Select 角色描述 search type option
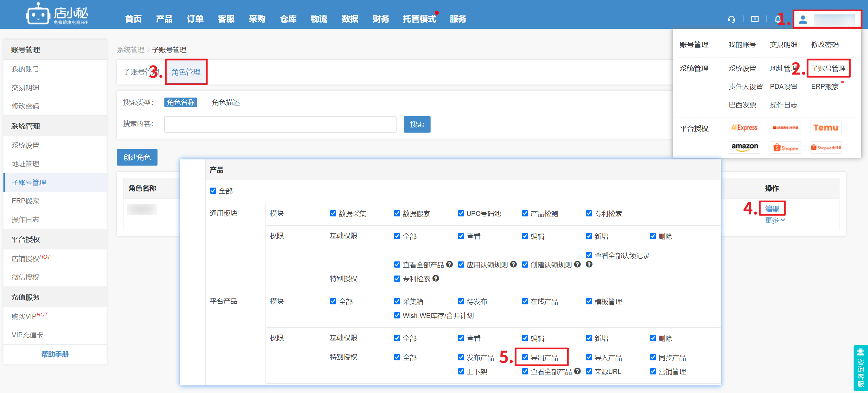This screenshot has width=868, height=393. pyautogui.click(x=226, y=102)
